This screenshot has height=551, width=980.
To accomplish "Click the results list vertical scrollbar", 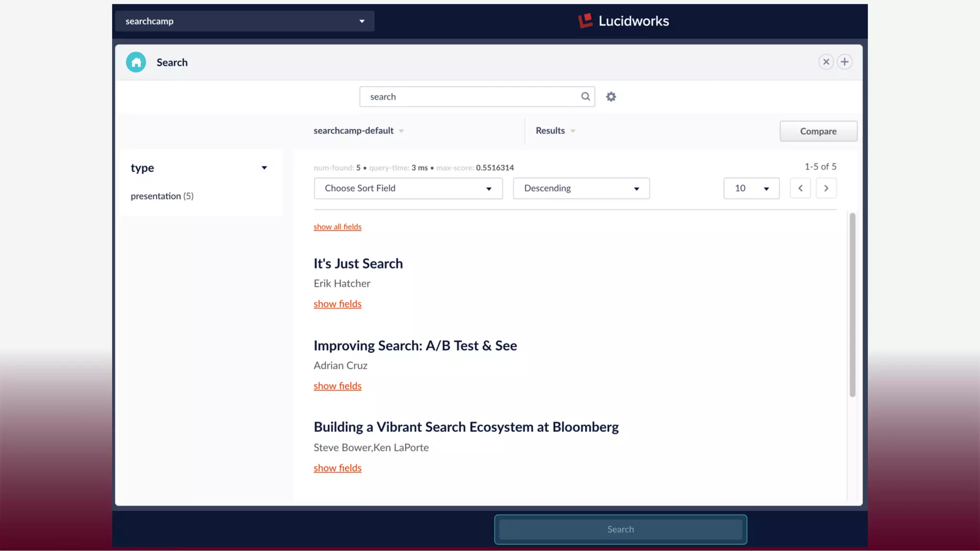I will tap(852, 305).
